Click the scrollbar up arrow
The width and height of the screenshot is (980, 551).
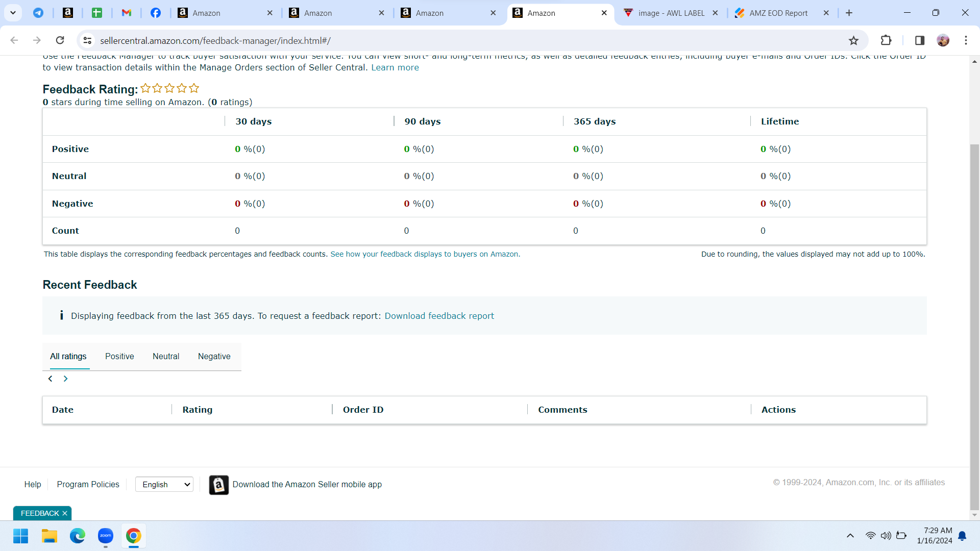coord(974,61)
